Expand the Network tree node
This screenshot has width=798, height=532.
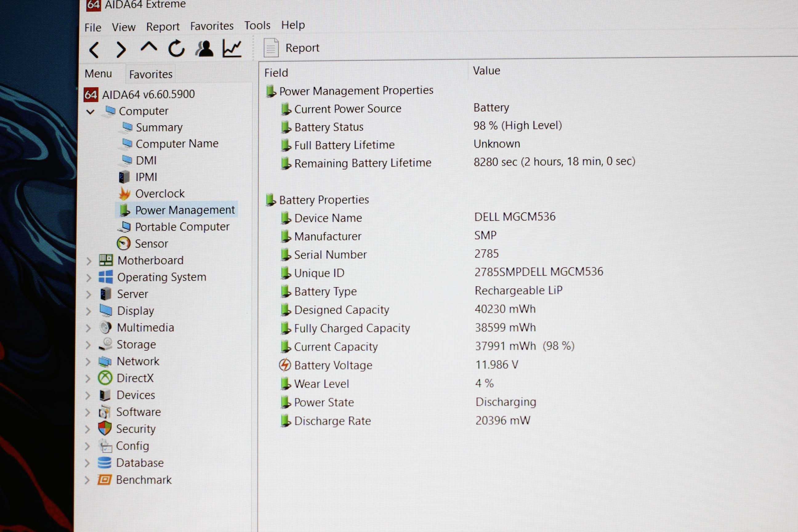[88, 362]
